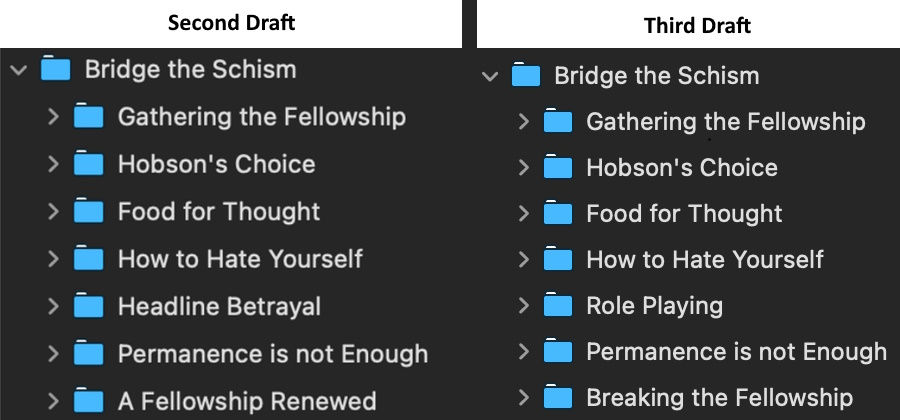Select Second Draft How to Hate Yourself
This screenshot has height=420, width=900.
click(x=240, y=259)
